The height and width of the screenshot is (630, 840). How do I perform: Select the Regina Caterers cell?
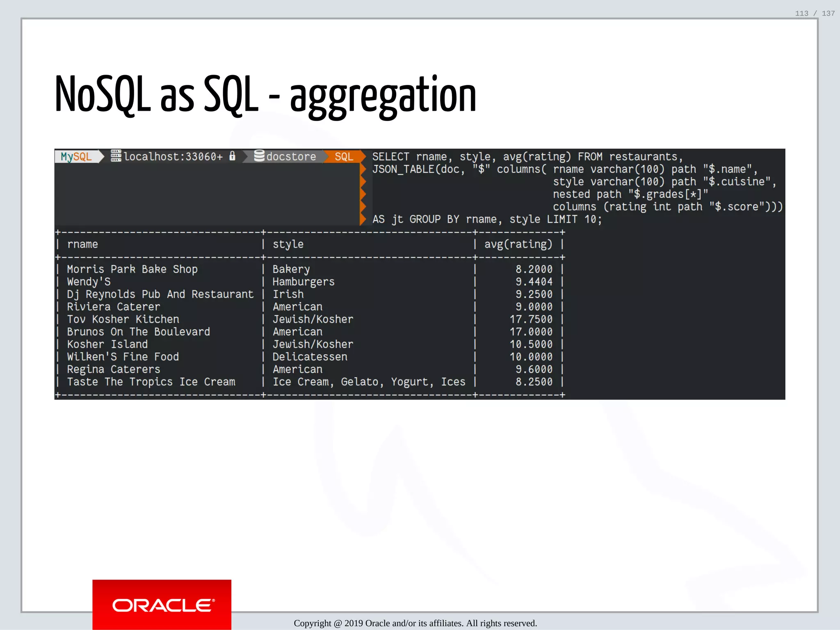click(114, 370)
